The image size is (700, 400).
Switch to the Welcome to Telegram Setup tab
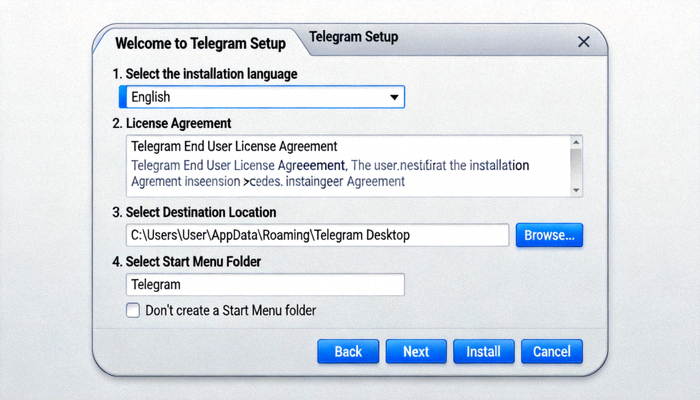(x=200, y=44)
